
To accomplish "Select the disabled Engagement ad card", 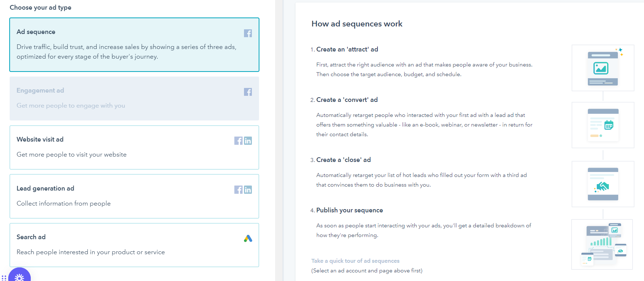I will click(134, 98).
